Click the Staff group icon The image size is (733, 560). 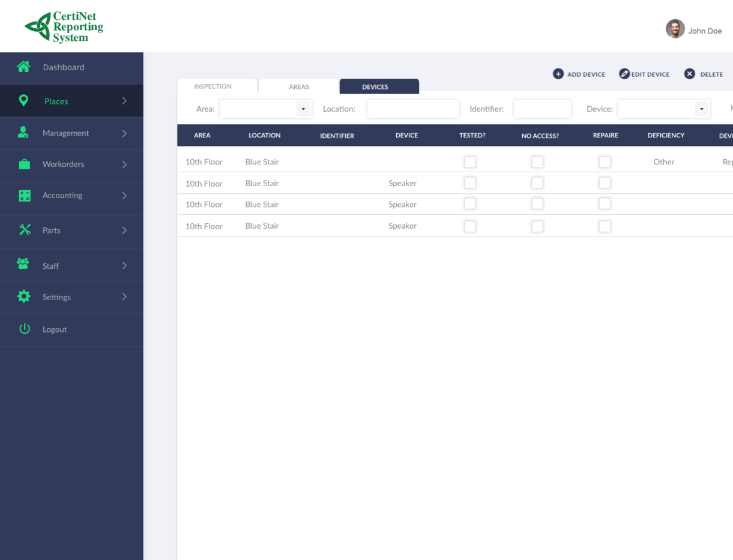[x=23, y=263]
